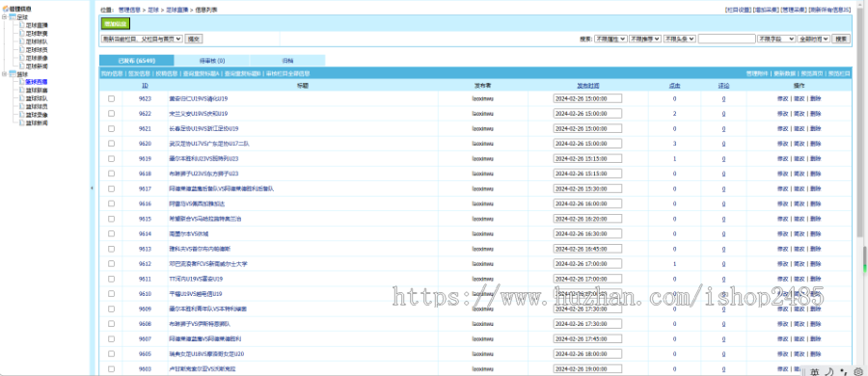Viewport: 868px width, 376px height.
Task: Click the 提交 button
Action: coord(194,39)
